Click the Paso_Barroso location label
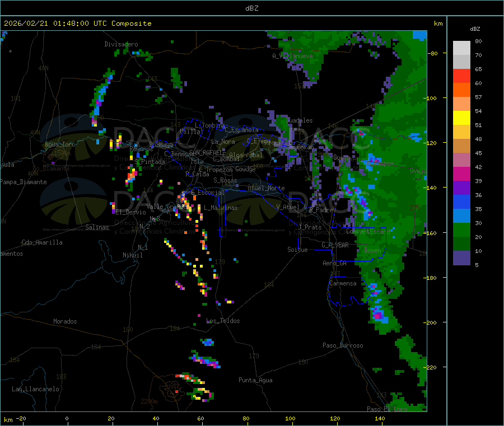 point(343,345)
